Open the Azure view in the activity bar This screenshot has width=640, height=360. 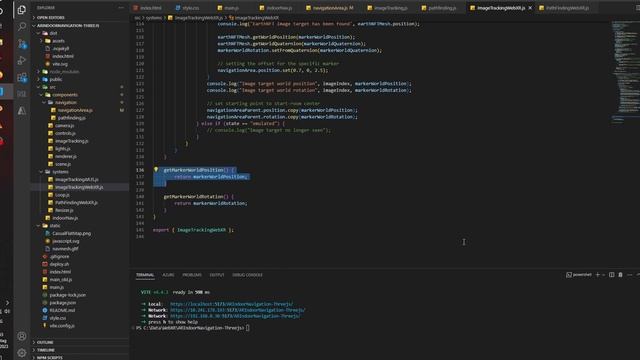tap(22, 111)
